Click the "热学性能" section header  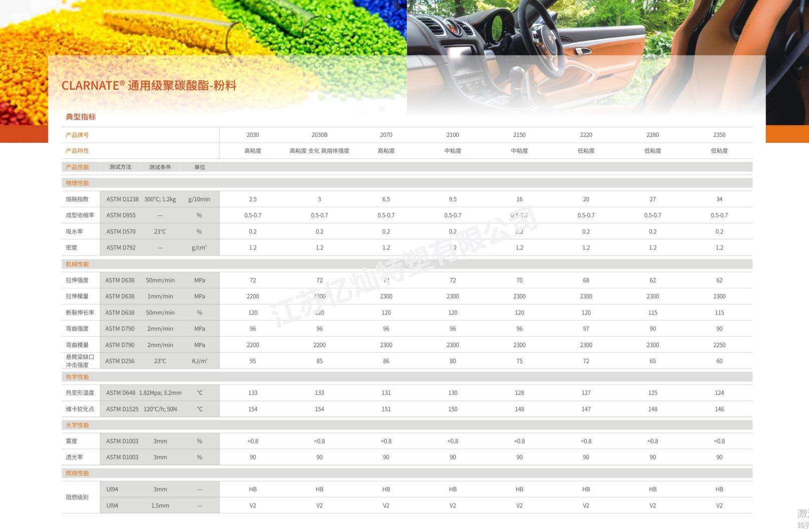77,377
